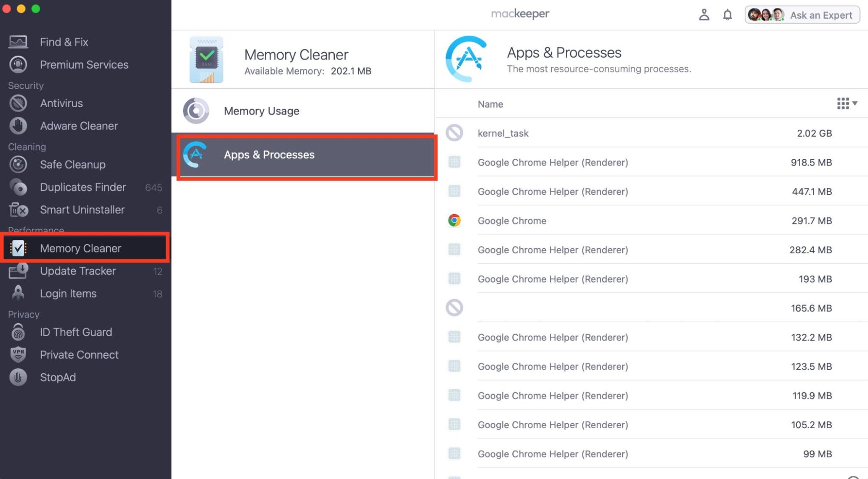Start Safe Cleanup

tap(73, 164)
